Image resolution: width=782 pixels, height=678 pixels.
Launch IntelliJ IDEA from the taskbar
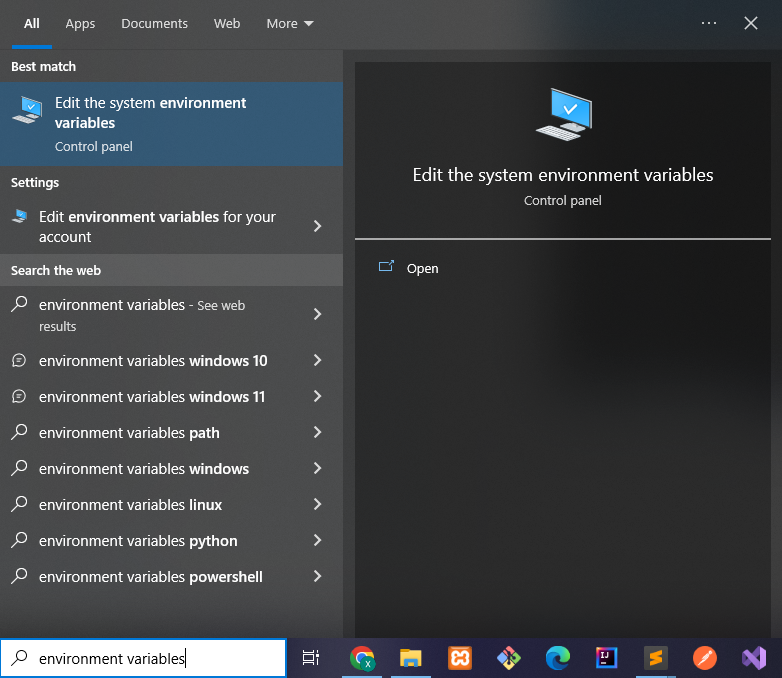click(606, 658)
